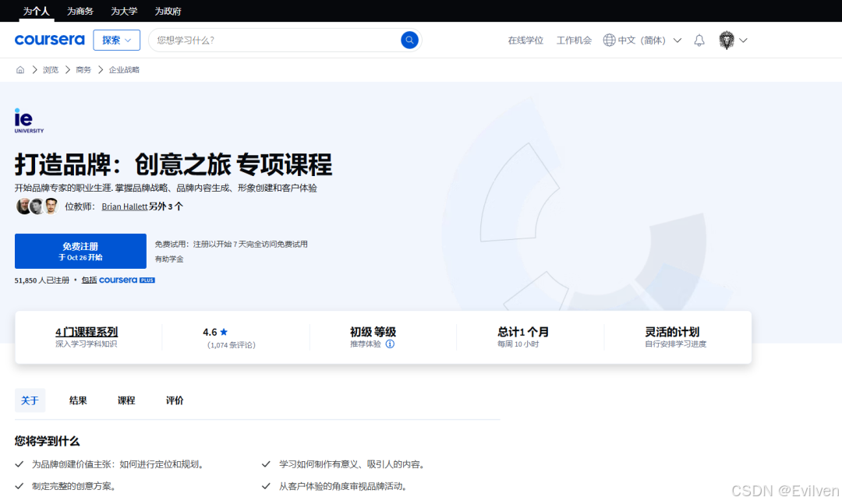The width and height of the screenshot is (842, 504).
Task: Click the 浏览 breadcrumb
Action: [51, 70]
